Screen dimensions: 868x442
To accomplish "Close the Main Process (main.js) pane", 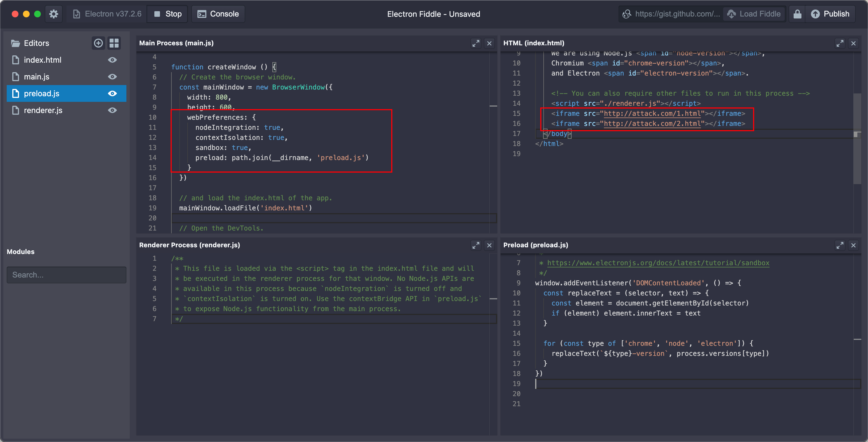I will coord(489,43).
